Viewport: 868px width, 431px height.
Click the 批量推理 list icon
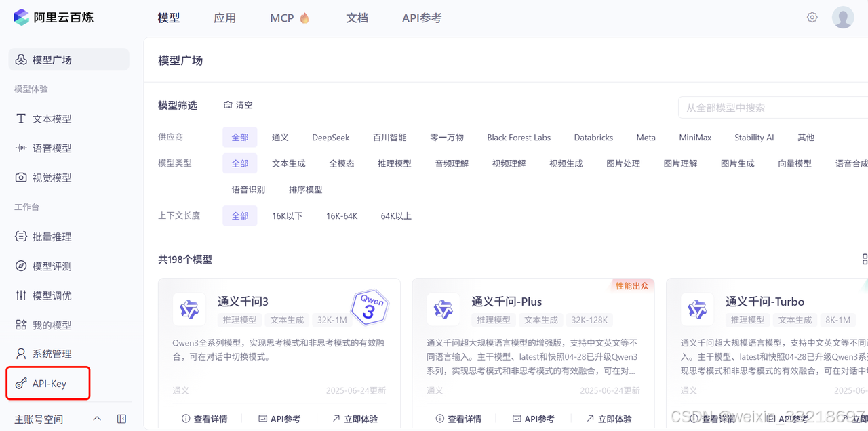click(21, 237)
